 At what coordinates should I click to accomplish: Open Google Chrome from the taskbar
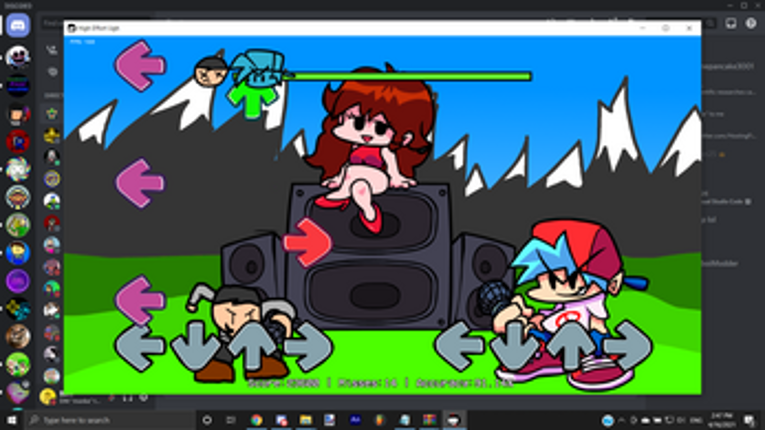point(257,420)
